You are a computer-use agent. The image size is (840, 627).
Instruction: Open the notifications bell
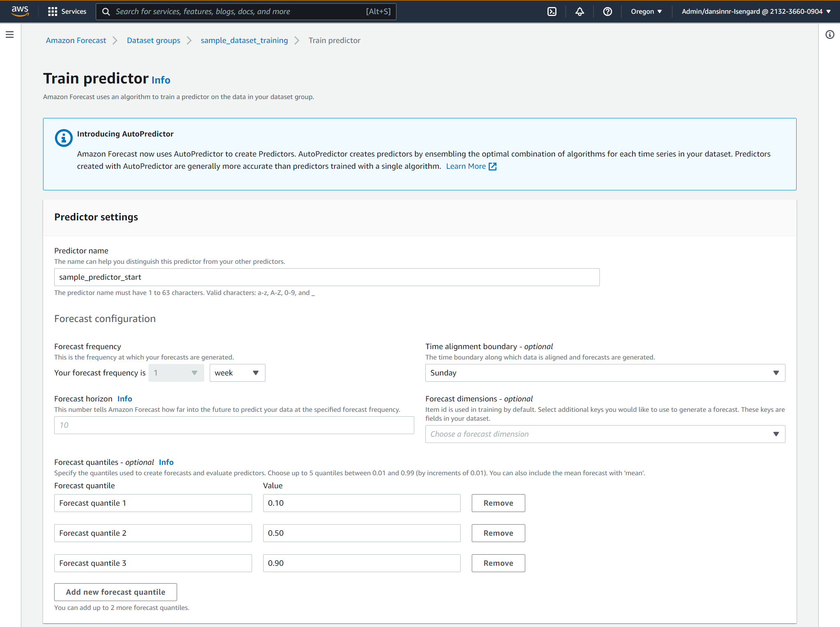pyautogui.click(x=579, y=12)
